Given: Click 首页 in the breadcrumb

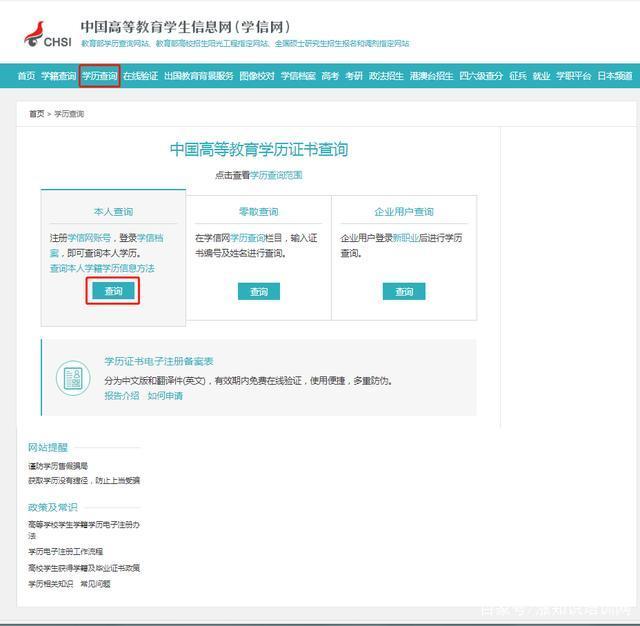Looking at the screenshot, I should [36, 114].
